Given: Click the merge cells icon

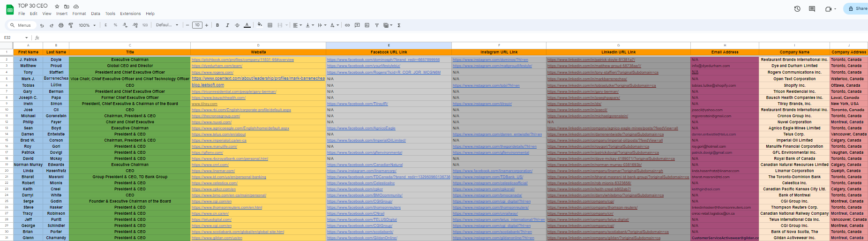Looking at the screenshot, I should click(280, 25).
